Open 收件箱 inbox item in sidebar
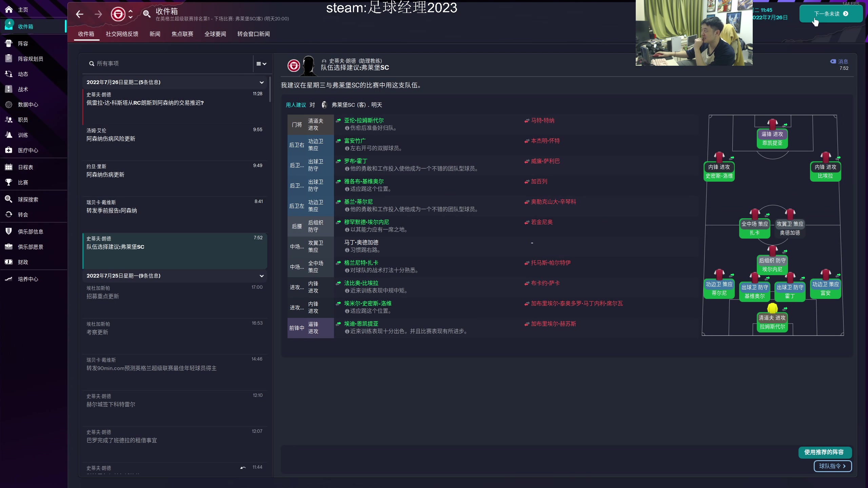868x488 pixels. (x=33, y=26)
